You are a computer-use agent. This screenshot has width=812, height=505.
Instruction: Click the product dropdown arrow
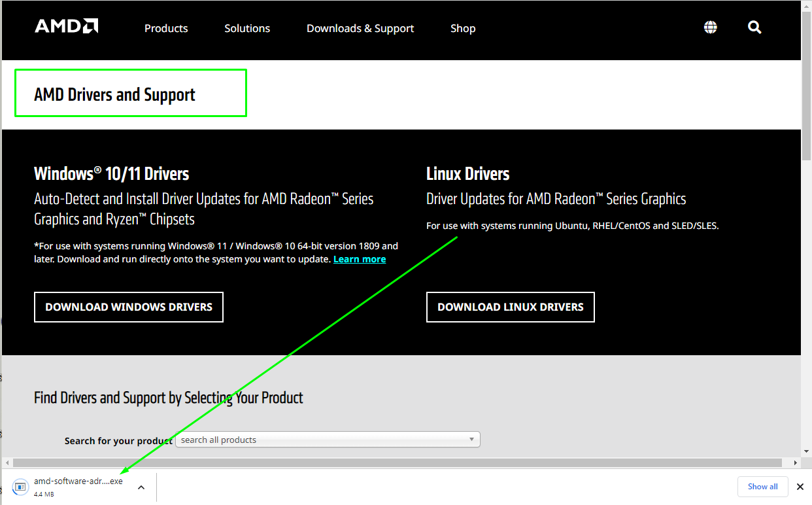[472, 440]
